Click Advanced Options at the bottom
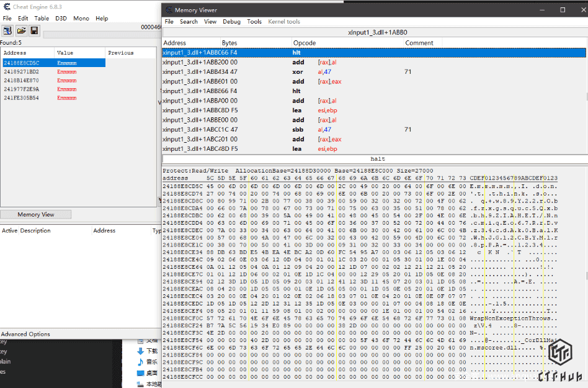Viewport: 588px width, 388px height. click(25, 334)
